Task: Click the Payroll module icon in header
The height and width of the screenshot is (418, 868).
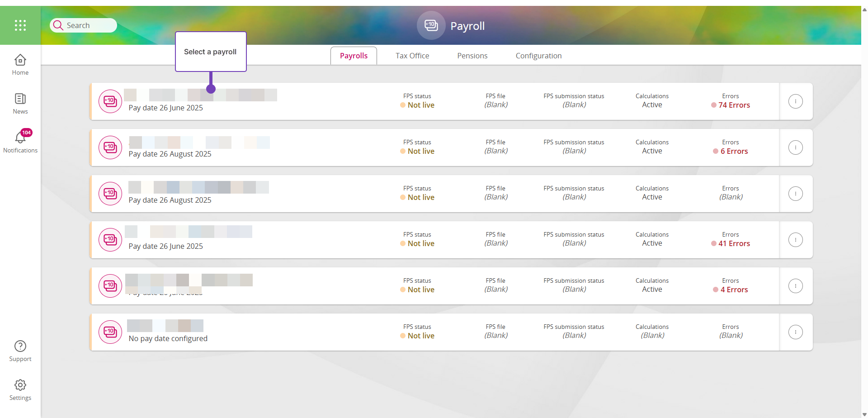Action: click(x=431, y=25)
